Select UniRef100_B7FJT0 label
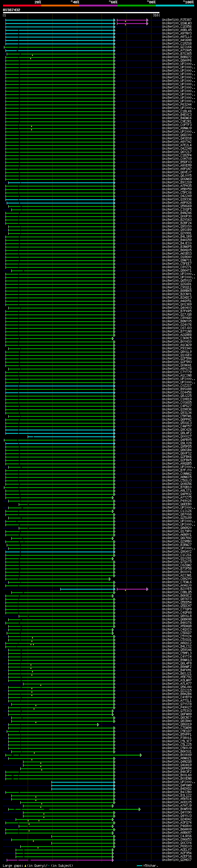The height and width of the screenshot is (868, 197). (176, 470)
